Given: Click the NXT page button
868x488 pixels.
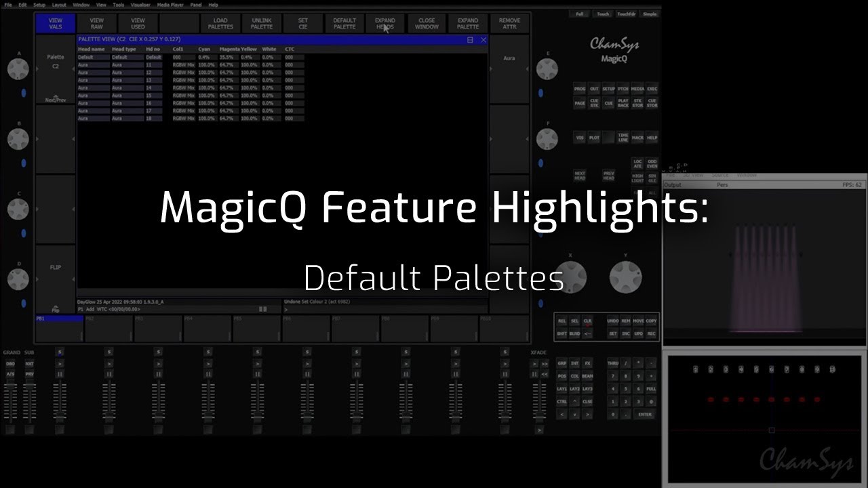Looking at the screenshot, I should [x=29, y=364].
